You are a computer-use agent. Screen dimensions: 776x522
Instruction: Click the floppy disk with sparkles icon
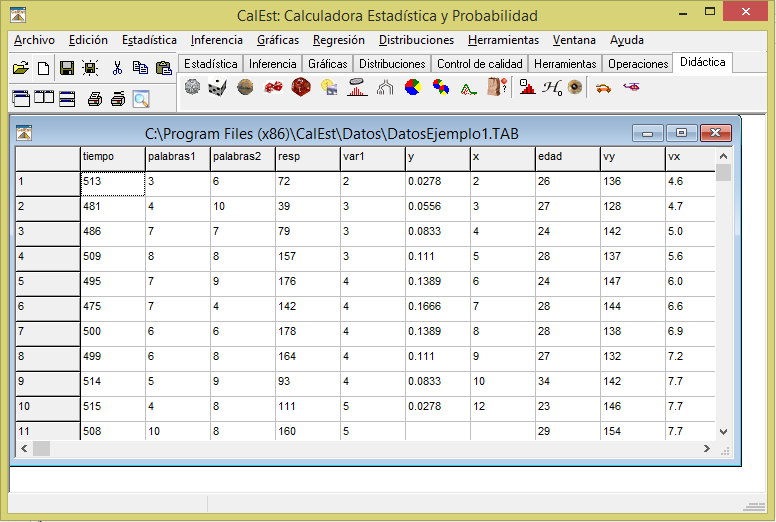pos(90,68)
